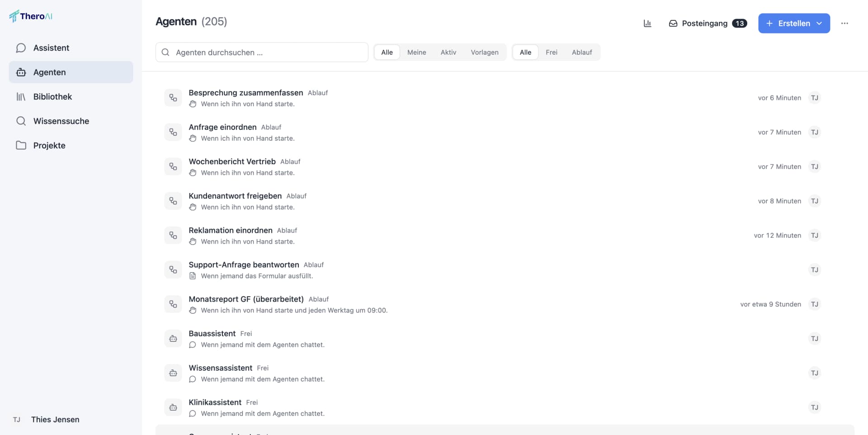Image resolution: width=868 pixels, height=435 pixels.
Task: Click the workflow icon beside Support-Anfrage beantworten
Action: click(173, 270)
